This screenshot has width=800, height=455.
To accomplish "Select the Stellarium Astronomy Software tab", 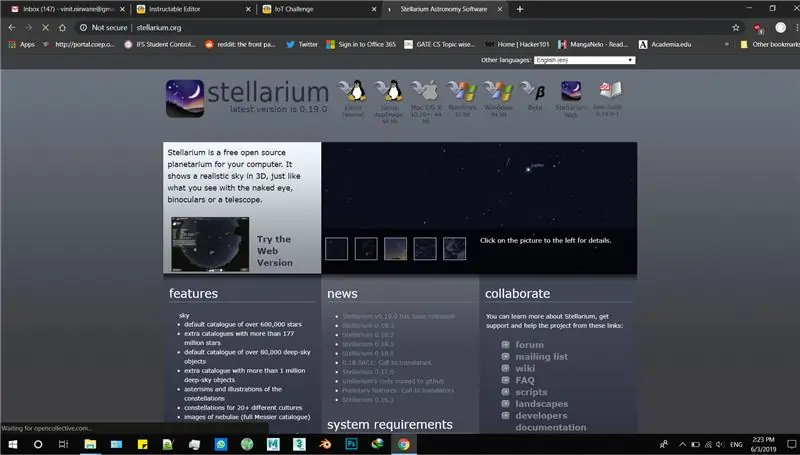I will (443, 9).
